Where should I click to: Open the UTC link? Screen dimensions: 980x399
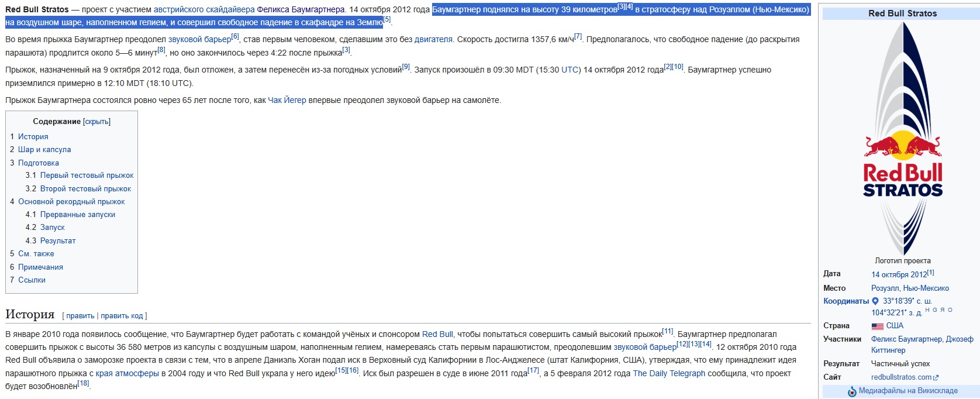tap(570, 70)
